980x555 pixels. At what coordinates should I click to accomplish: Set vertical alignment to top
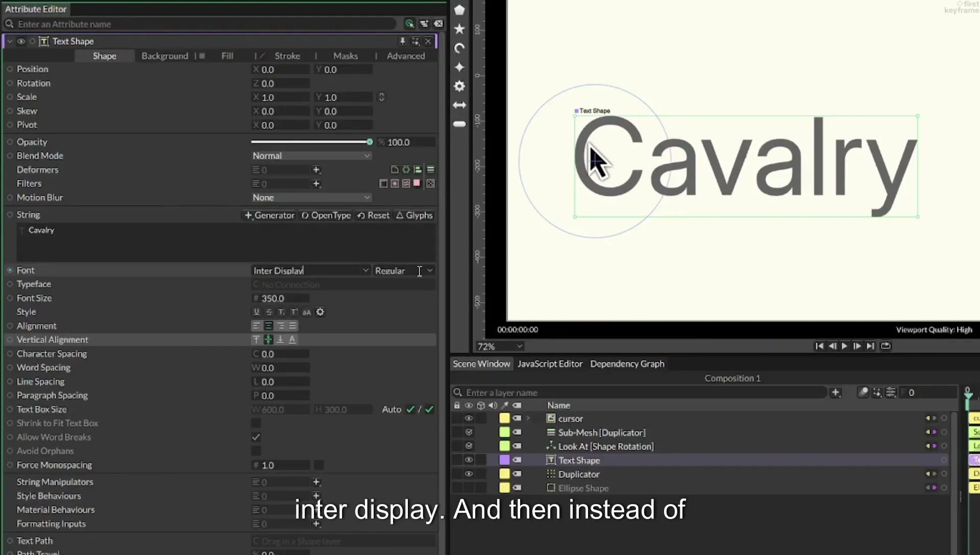(256, 339)
